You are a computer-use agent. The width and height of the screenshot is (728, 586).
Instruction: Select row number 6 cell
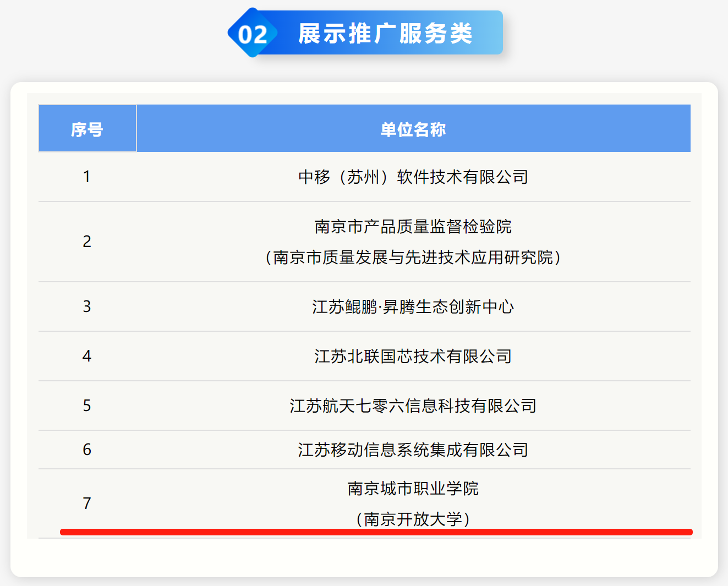tap(87, 450)
